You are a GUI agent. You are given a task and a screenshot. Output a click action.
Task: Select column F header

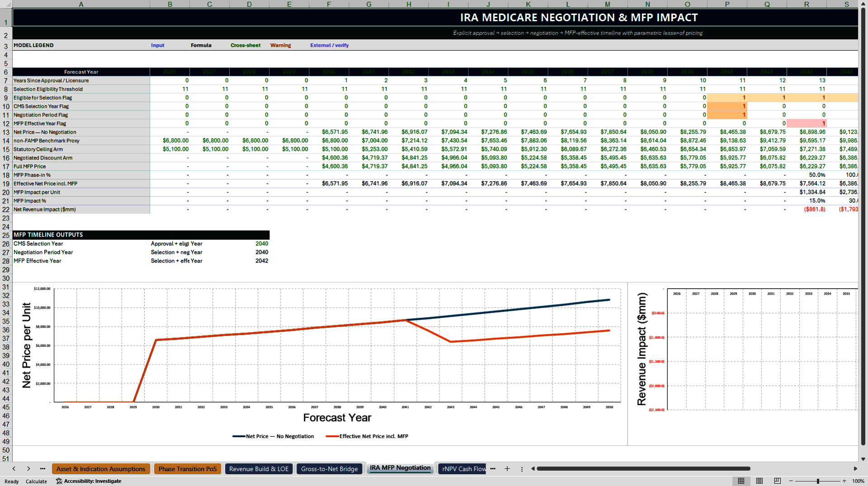329,4
